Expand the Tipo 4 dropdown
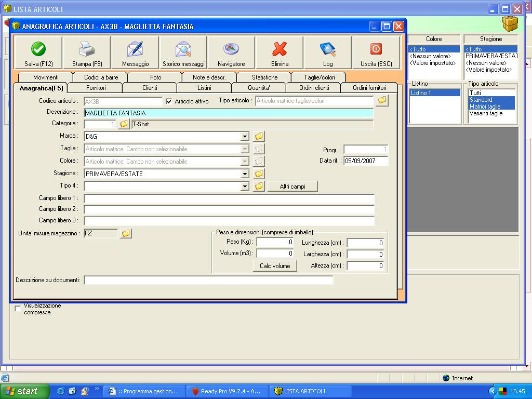 coord(245,187)
